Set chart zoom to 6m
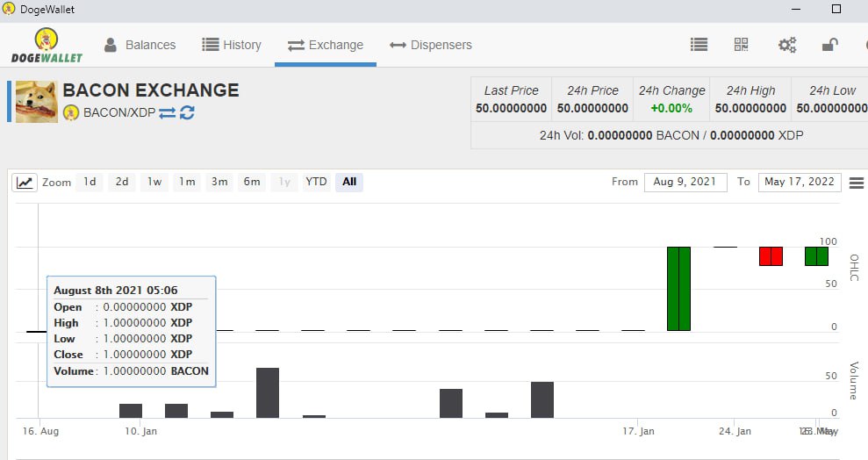868x460 pixels. (x=252, y=182)
